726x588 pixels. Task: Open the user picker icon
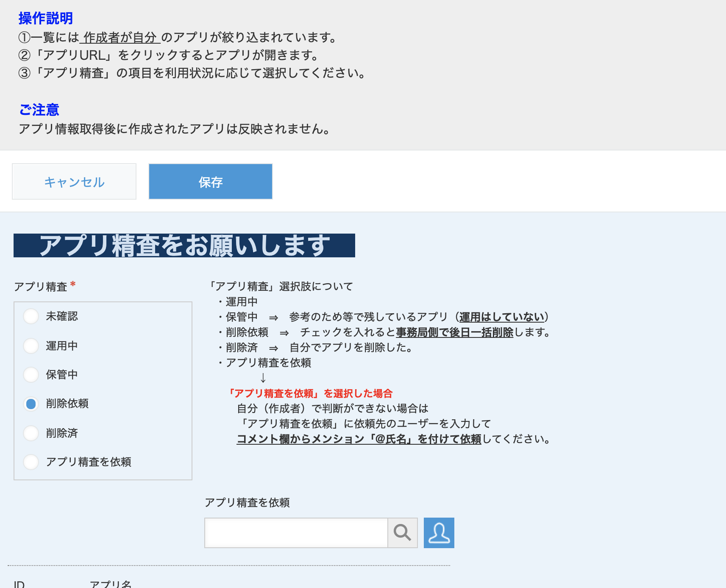(x=439, y=533)
